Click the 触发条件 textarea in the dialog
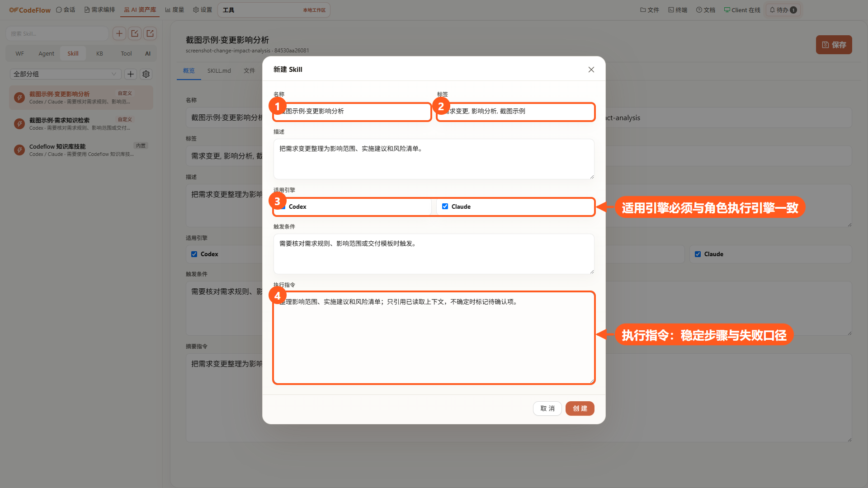This screenshot has width=868, height=488. 434,253
